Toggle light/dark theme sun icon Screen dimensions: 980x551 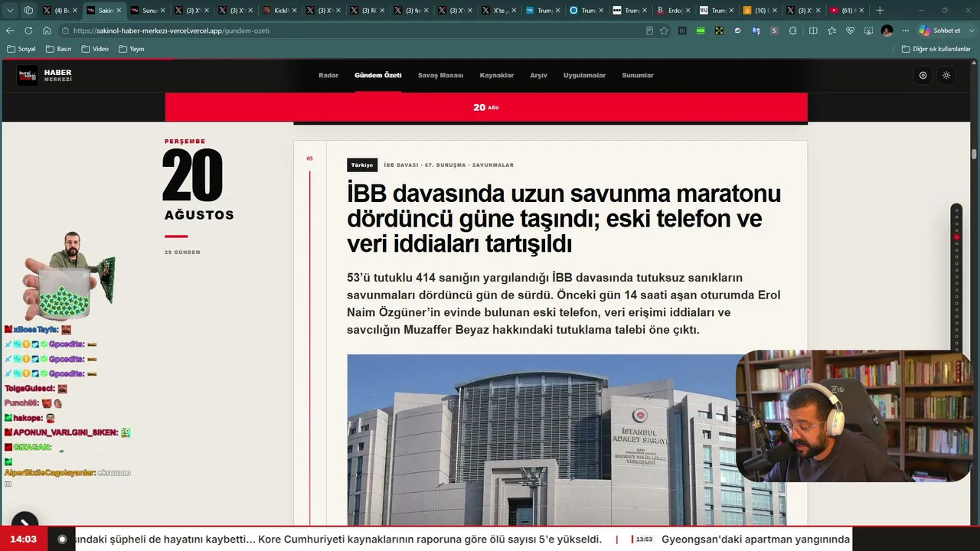946,75
